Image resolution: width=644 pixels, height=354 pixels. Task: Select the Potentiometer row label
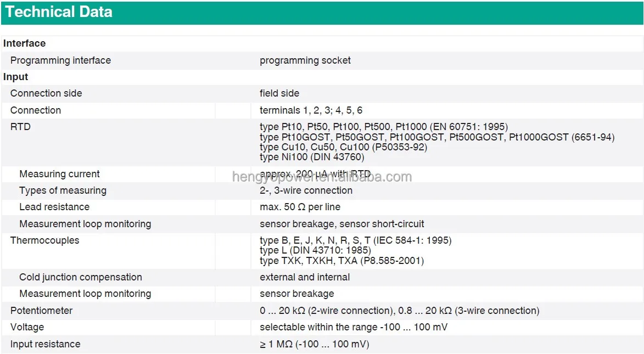coord(42,311)
